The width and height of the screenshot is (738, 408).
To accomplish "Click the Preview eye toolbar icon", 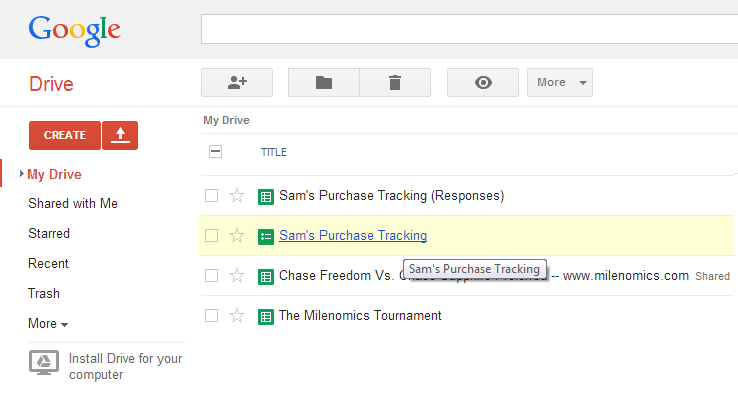I will click(x=483, y=82).
